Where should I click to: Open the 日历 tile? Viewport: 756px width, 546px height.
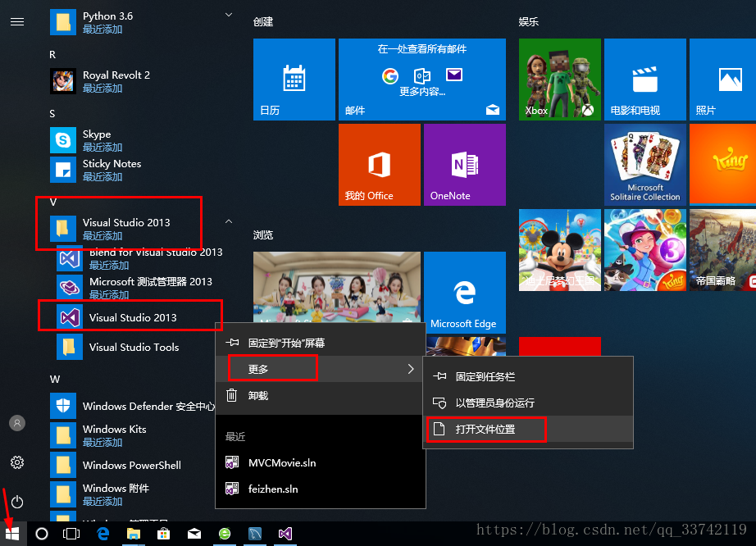tap(294, 80)
